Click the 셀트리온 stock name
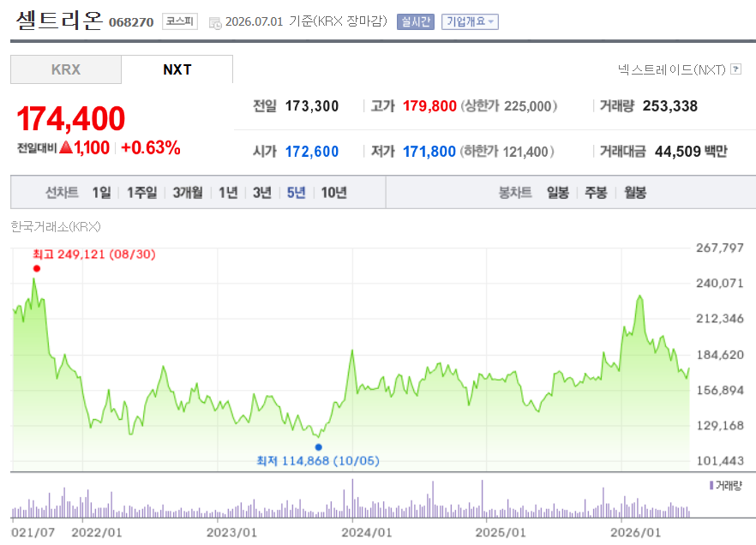756x545 pixels. (59, 21)
